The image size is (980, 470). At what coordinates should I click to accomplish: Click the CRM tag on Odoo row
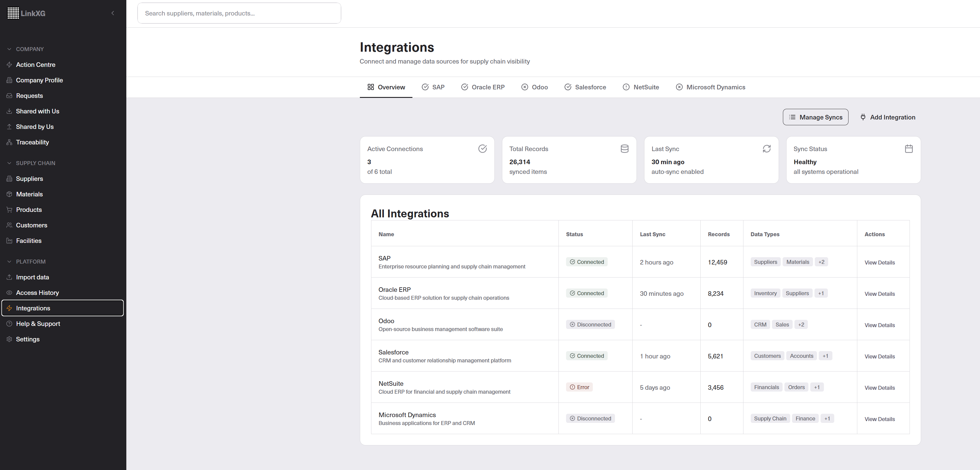click(760, 324)
